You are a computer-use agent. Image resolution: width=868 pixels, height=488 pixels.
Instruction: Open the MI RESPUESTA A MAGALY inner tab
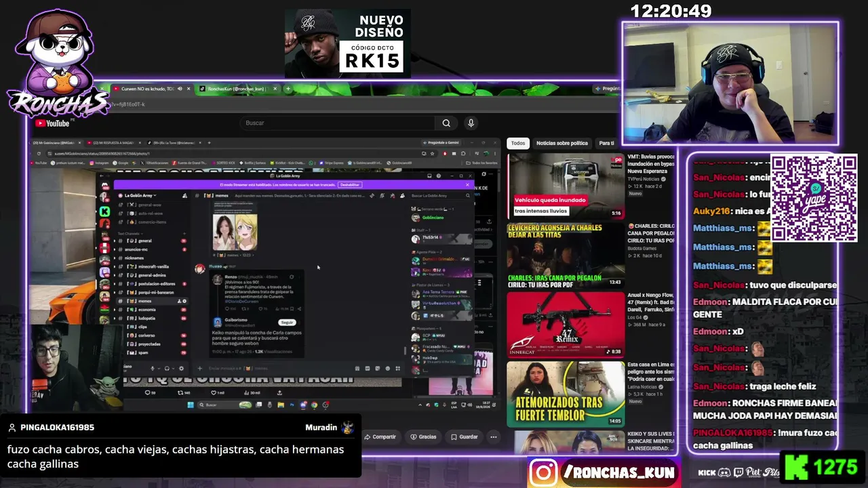tap(113, 142)
